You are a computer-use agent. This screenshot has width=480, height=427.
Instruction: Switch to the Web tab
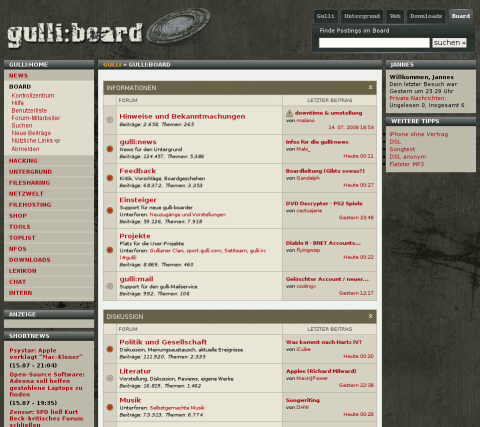pyautogui.click(x=395, y=16)
